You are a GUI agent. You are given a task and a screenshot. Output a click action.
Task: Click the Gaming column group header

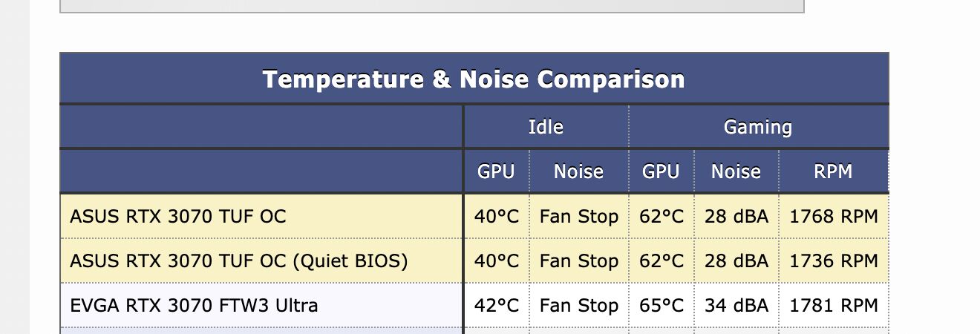point(758,127)
